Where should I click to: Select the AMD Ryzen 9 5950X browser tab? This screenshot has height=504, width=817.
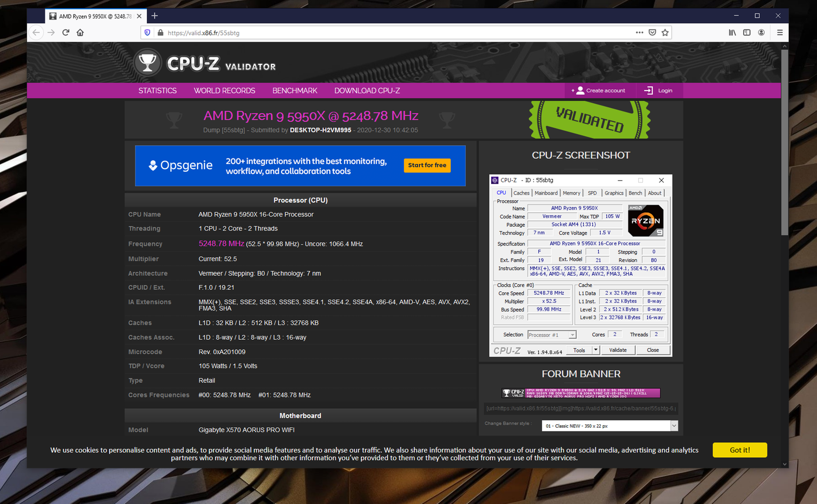pyautogui.click(x=95, y=16)
